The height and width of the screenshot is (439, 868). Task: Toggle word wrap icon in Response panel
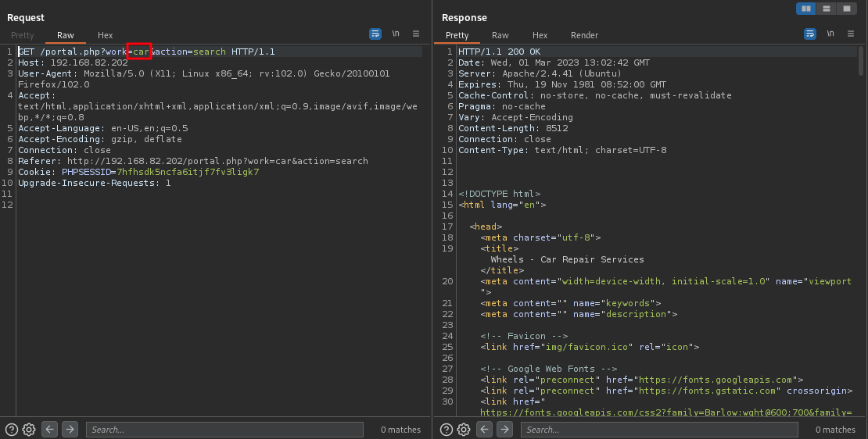pyautogui.click(x=810, y=34)
